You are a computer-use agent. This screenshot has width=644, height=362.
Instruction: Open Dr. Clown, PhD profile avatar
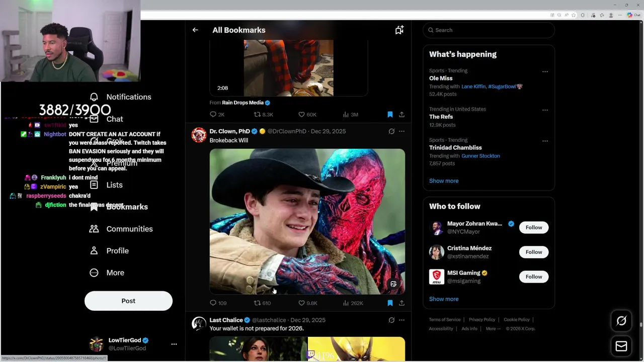pos(199,135)
